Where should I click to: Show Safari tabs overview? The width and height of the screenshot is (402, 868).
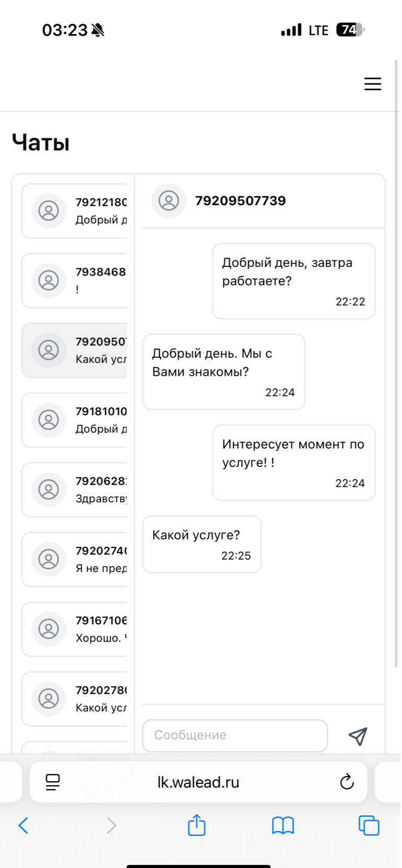point(369,825)
